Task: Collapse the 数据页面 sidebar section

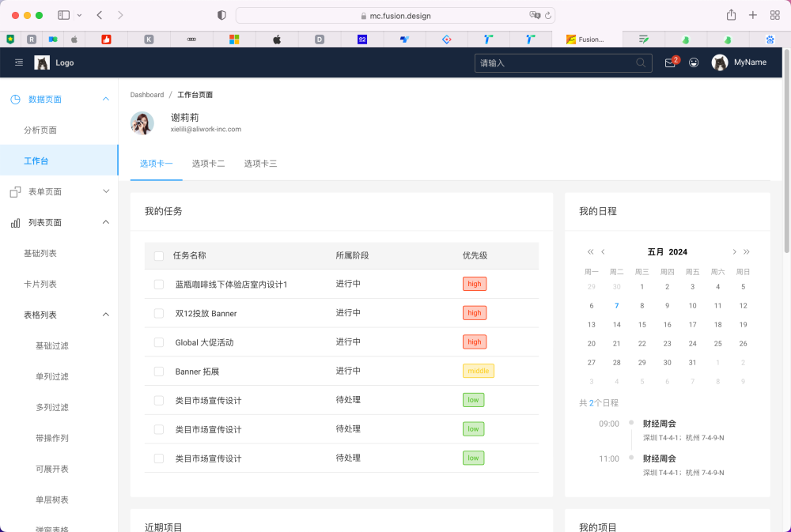Action: [x=105, y=99]
